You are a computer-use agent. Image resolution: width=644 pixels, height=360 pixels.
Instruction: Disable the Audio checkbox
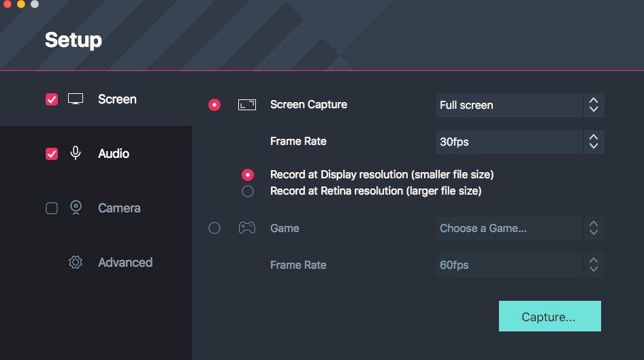[52, 154]
